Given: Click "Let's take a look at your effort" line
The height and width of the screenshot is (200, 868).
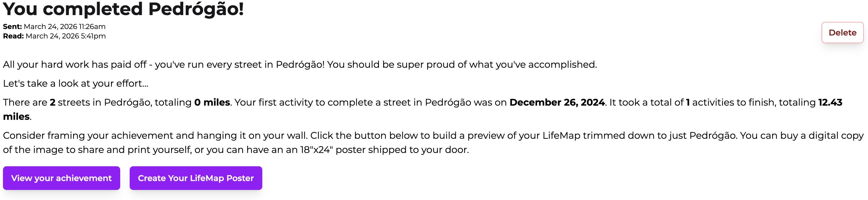Looking at the screenshot, I should click(x=75, y=83).
